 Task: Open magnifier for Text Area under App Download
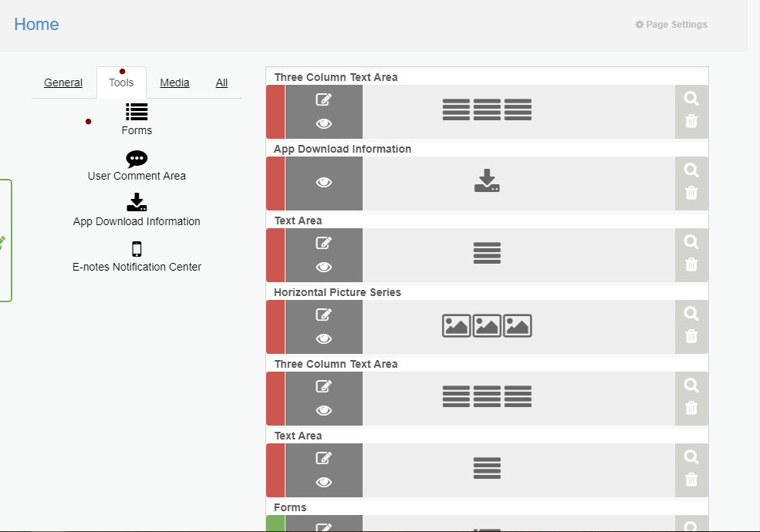point(691,242)
